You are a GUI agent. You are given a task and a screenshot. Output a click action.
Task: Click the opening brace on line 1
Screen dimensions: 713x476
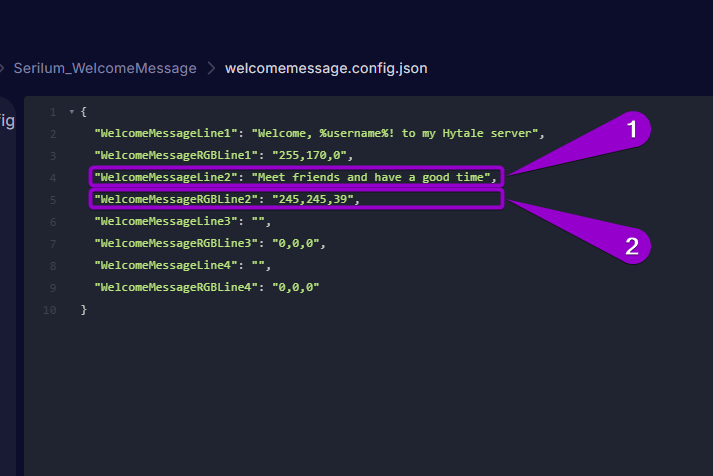[84, 112]
